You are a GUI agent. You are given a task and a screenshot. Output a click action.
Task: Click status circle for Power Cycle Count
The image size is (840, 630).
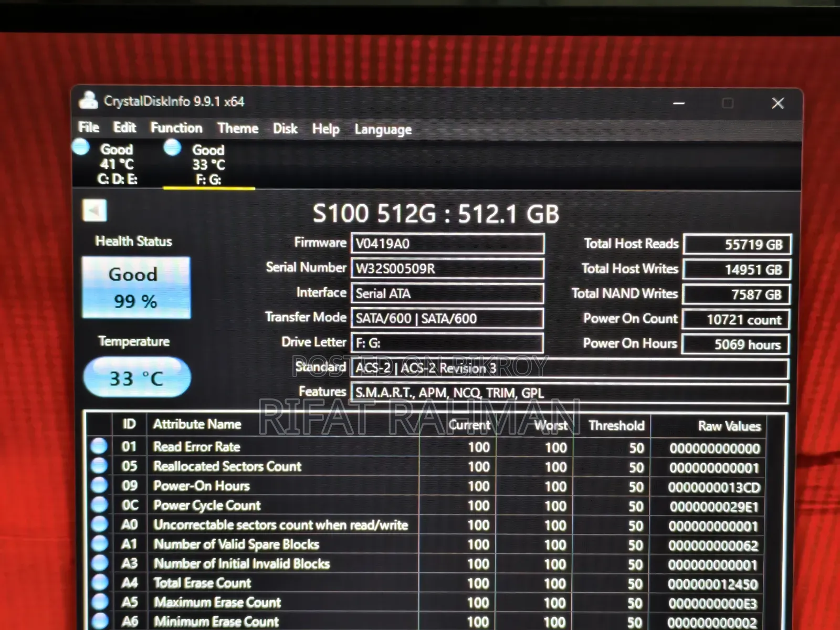[x=99, y=505]
